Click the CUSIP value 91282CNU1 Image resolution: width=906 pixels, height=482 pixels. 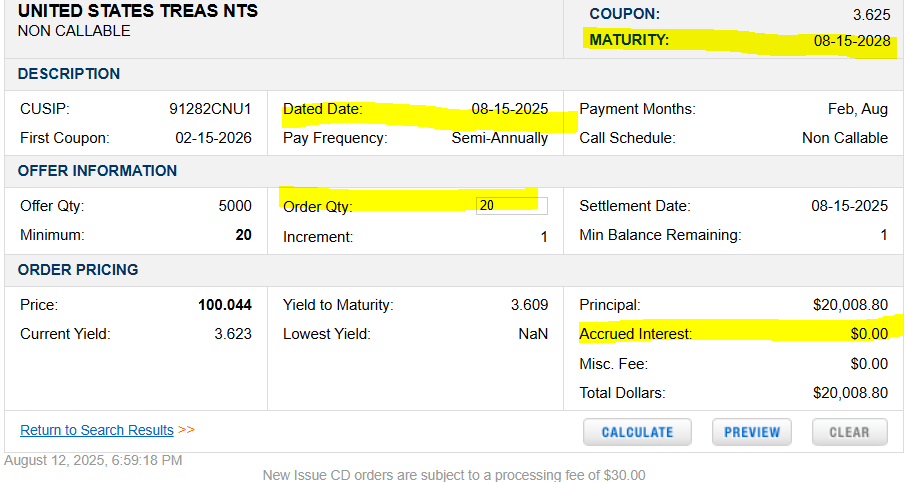[x=210, y=109]
